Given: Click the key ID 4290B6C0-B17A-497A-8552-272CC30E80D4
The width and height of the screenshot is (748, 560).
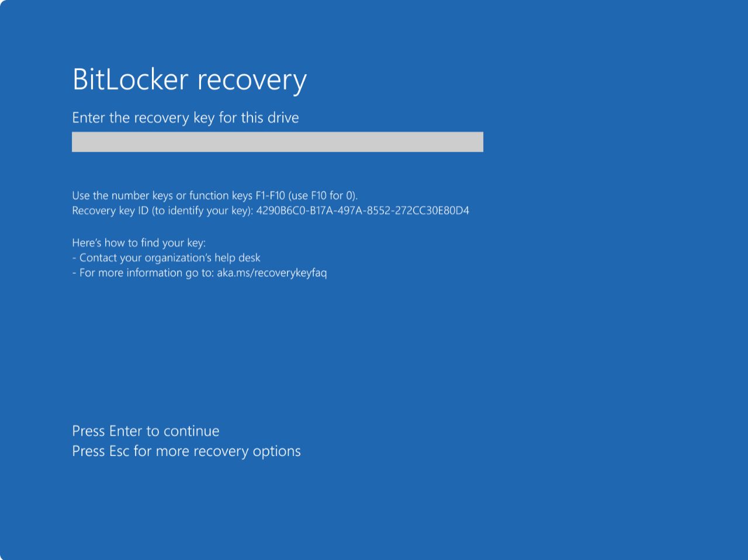Looking at the screenshot, I should click(362, 211).
